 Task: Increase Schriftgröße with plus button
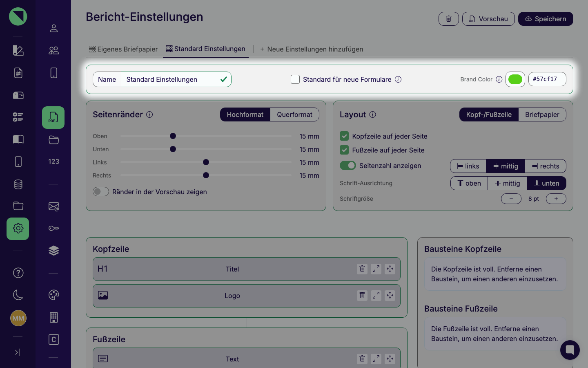556,199
